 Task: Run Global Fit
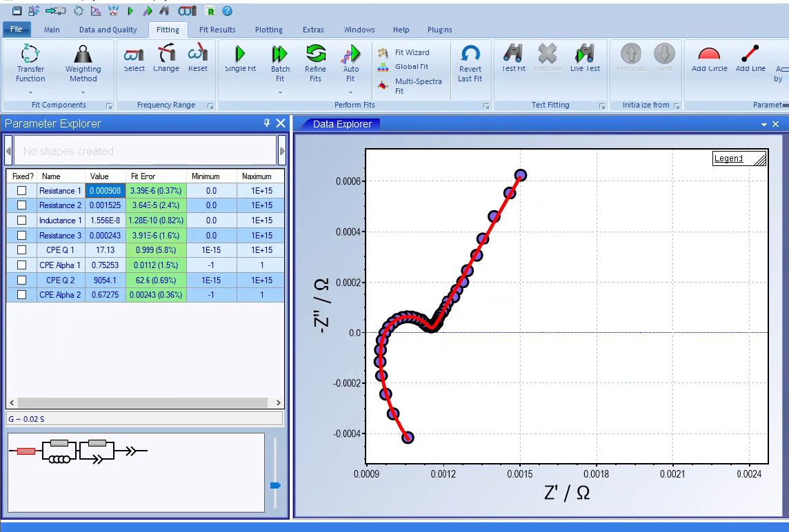[403, 66]
